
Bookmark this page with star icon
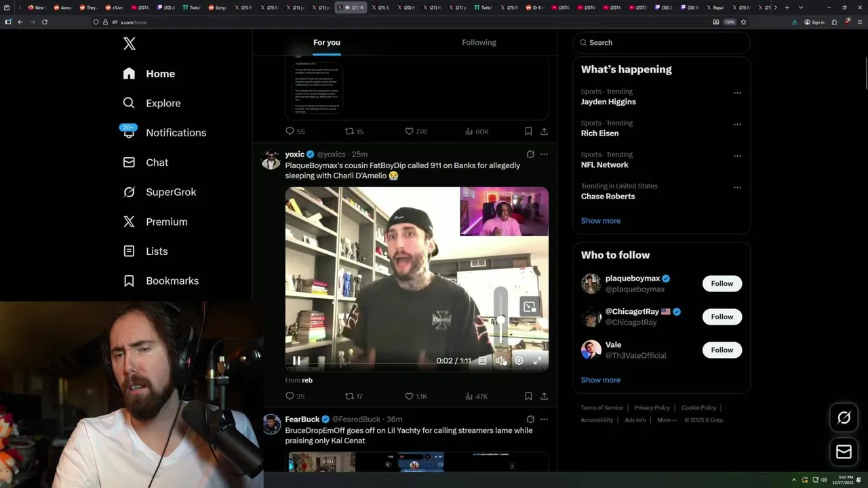point(743,22)
